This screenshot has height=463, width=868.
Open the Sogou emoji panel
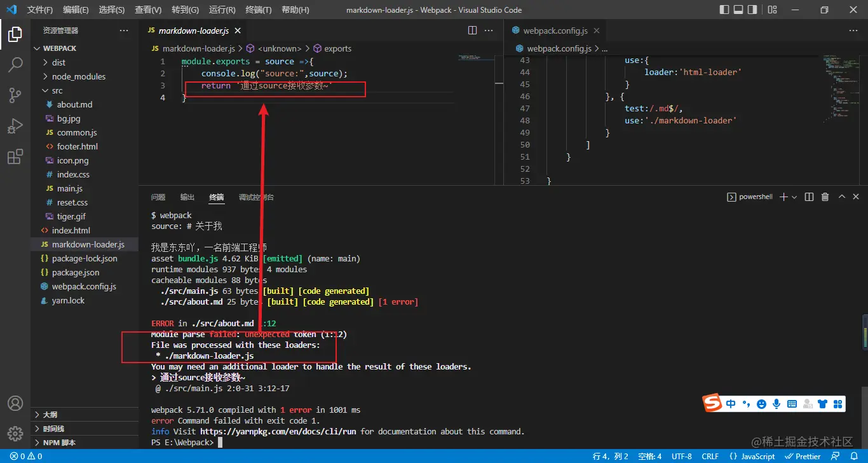click(x=761, y=404)
